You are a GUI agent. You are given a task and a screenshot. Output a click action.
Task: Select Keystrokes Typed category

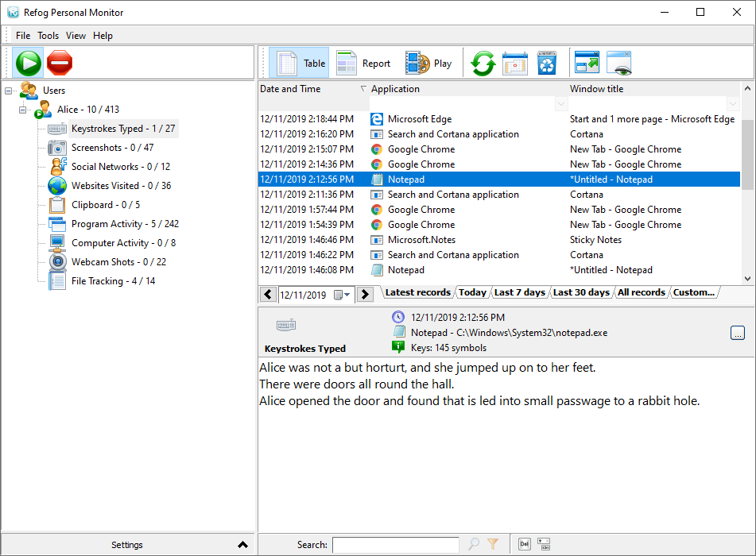tap(123, 129)
